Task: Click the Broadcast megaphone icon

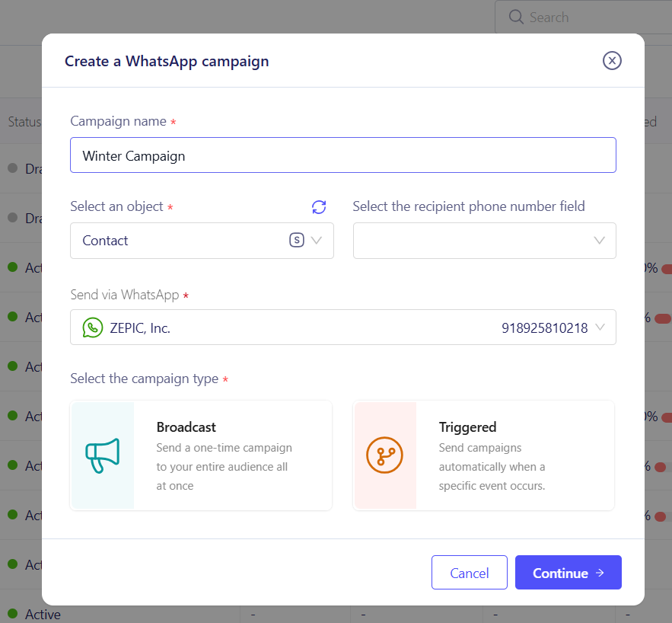Action: tap(103, 455)
